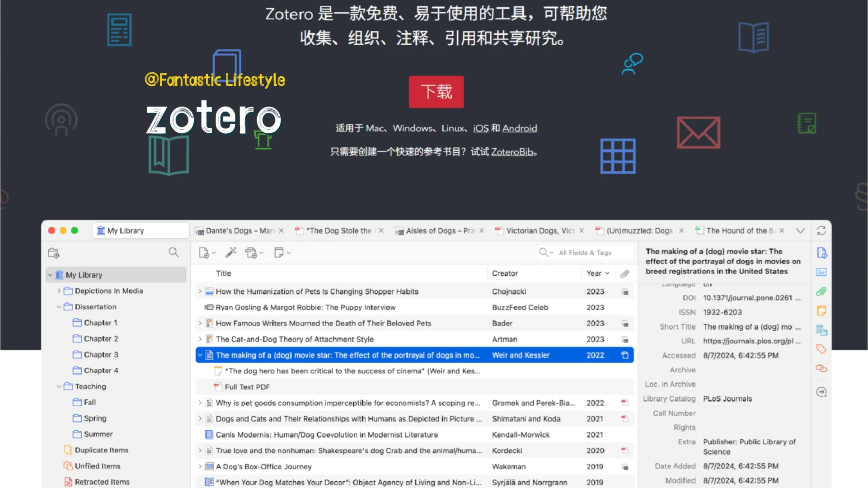Collapse the Dissertation collection
Screen dimensions: 868x488
(x=59, y=307)
